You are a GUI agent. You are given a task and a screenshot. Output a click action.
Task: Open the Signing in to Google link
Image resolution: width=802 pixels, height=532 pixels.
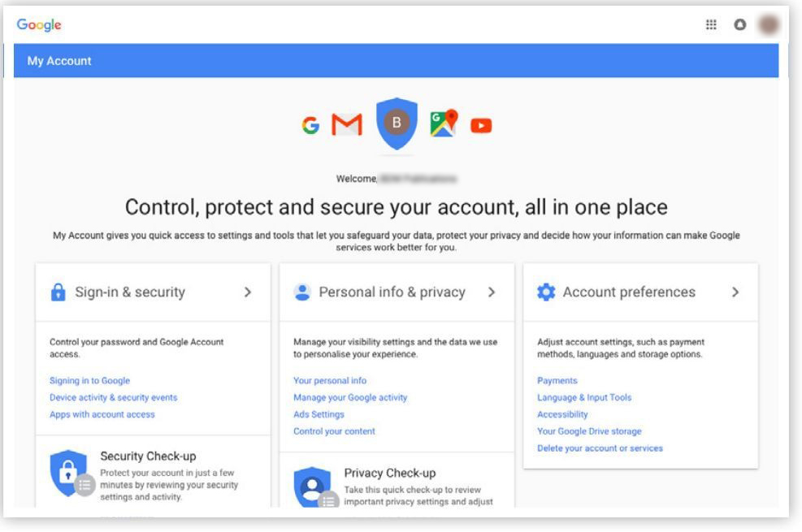89,381
